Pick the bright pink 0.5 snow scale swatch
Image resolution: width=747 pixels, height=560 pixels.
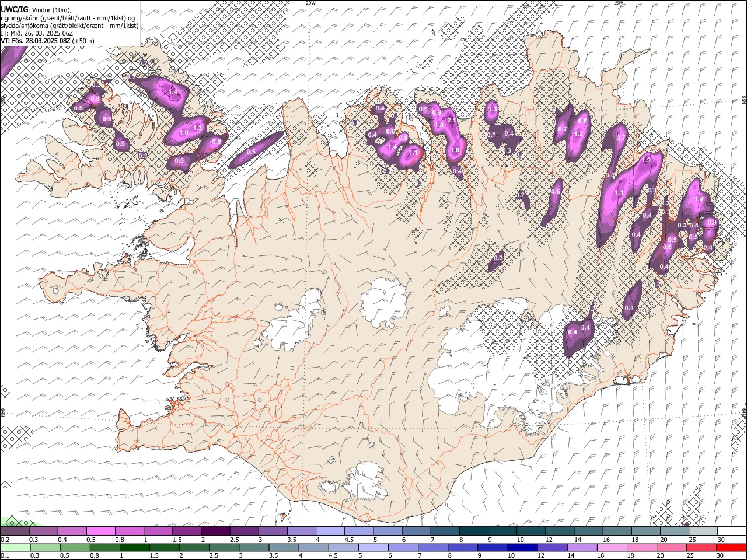point(100,531)
